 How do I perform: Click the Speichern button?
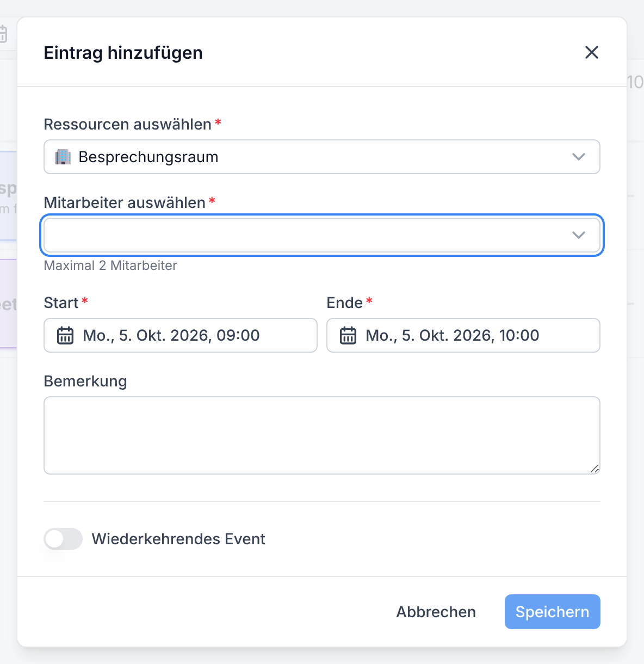point(553,612)
